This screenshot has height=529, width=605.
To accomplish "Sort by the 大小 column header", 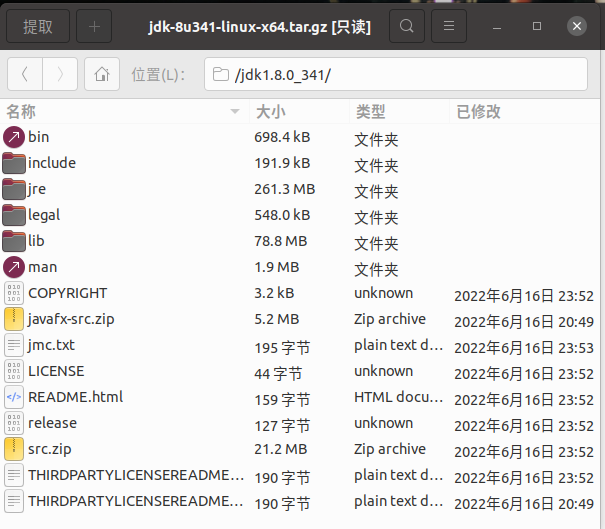I will tap(299, 112).
